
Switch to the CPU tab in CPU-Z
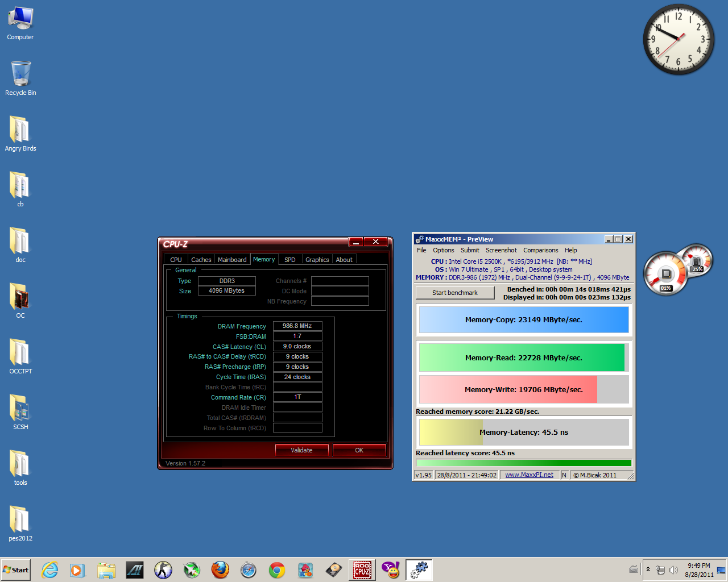click(176, 260)
